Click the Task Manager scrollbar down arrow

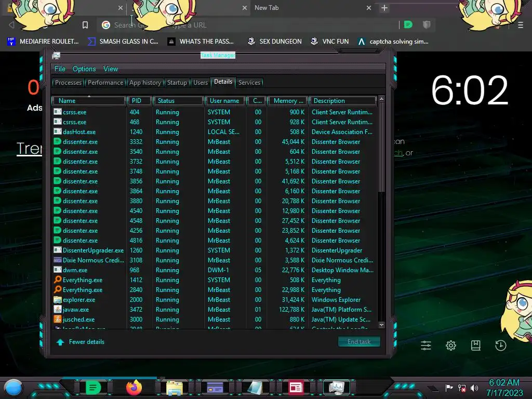click(381, 325)
